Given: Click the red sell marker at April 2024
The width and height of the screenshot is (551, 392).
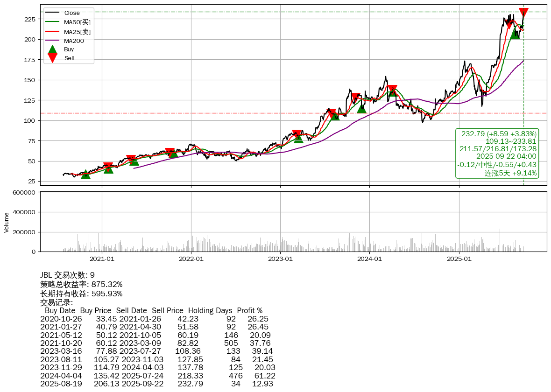Looking at the screenshot, I should [392, 89].
